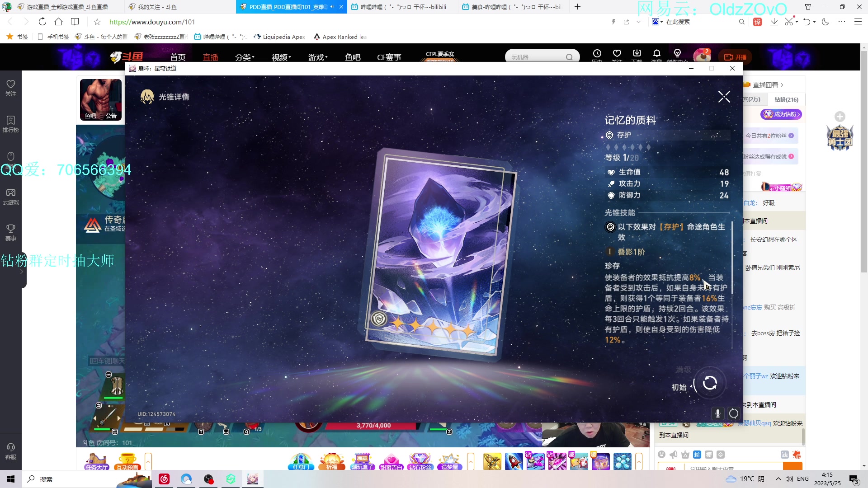The width and height of the screenshot is (868, 488).
Task: Click the circular refresh icon beside microphone
Action: click(734, 413)
